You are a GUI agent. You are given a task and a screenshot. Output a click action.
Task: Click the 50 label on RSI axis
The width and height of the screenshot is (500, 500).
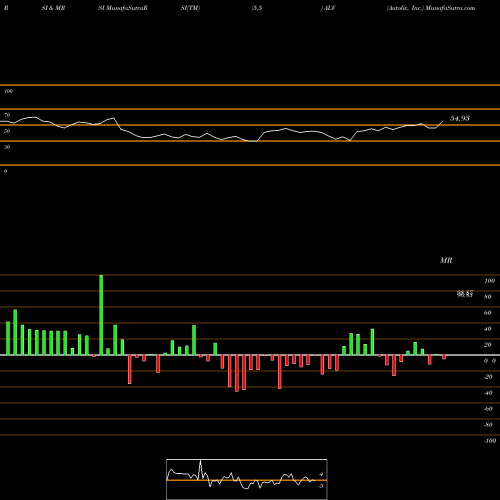coord(7,131)
